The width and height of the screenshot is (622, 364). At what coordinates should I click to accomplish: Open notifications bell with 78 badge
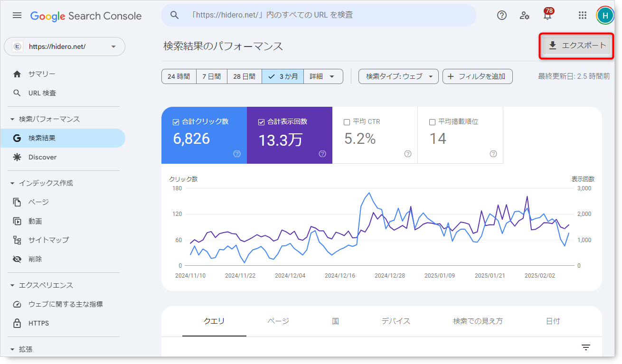547,16
